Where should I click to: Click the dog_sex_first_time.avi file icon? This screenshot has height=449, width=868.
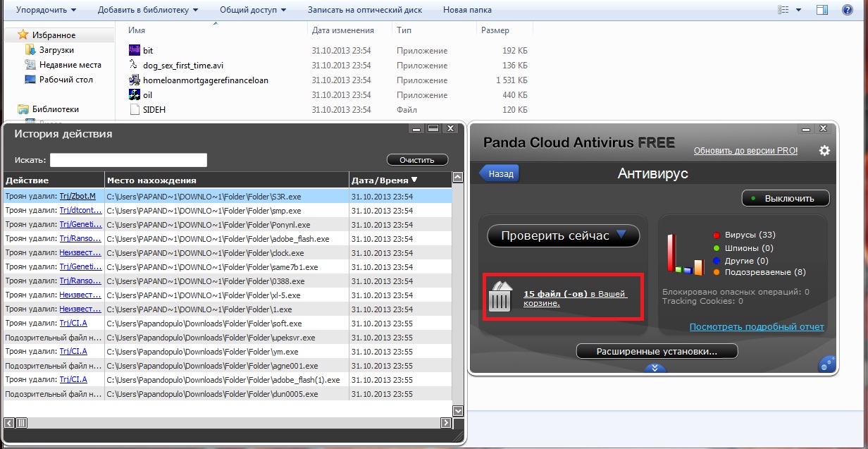pos(135,66)
